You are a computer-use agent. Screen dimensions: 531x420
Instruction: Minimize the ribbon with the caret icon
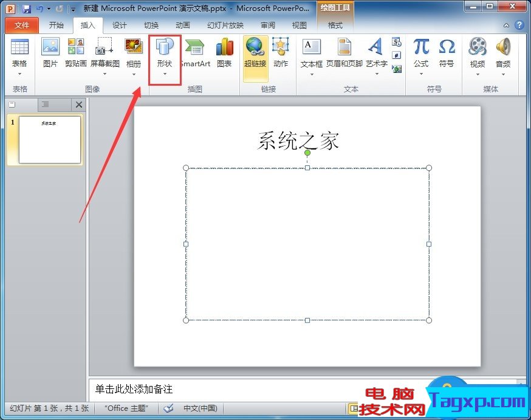tap(506, 26)
